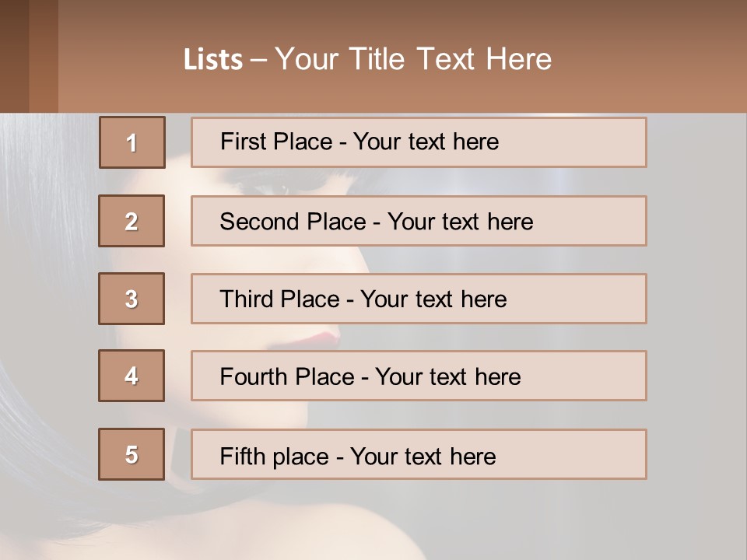Viewport: 747px width, 560px height.
Task: Click empty gray area right of list
Action: (696, 311)
